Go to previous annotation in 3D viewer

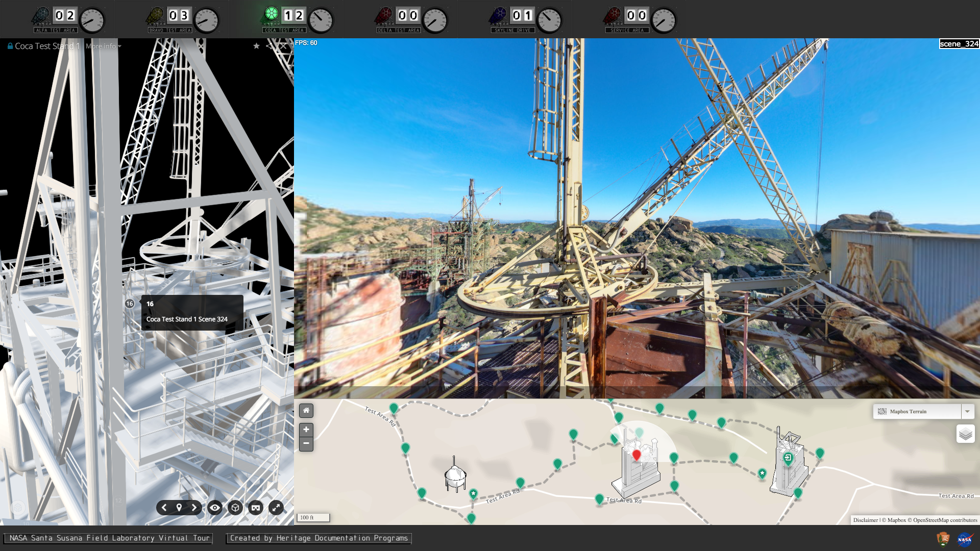(x=164, y=508)
